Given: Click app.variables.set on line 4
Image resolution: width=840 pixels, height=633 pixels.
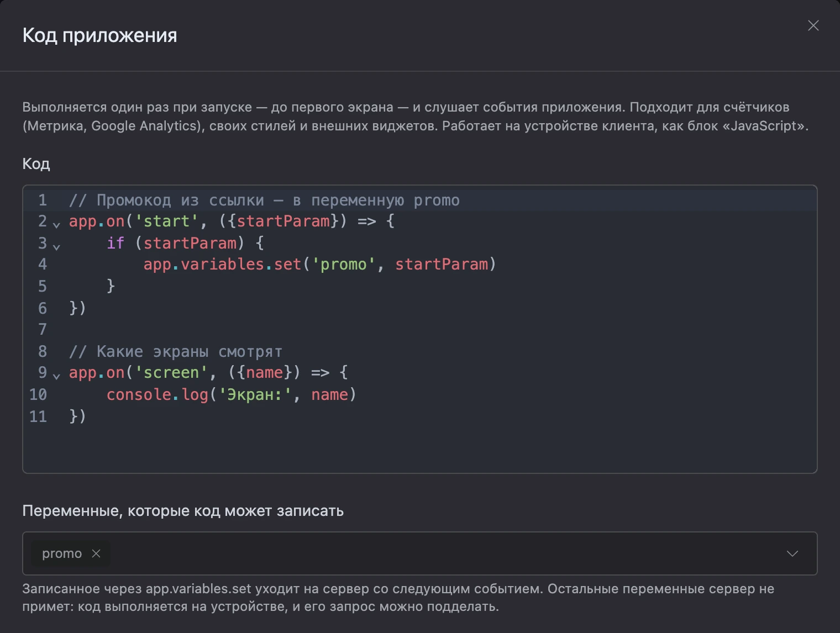Looking at the screenshot, I should tap(222, 265).
